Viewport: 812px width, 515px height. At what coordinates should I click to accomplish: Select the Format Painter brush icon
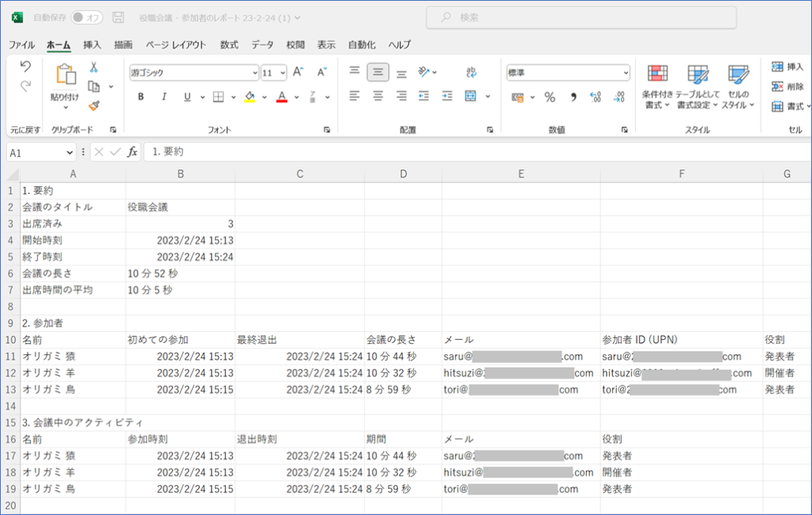[x=94, y=105]
